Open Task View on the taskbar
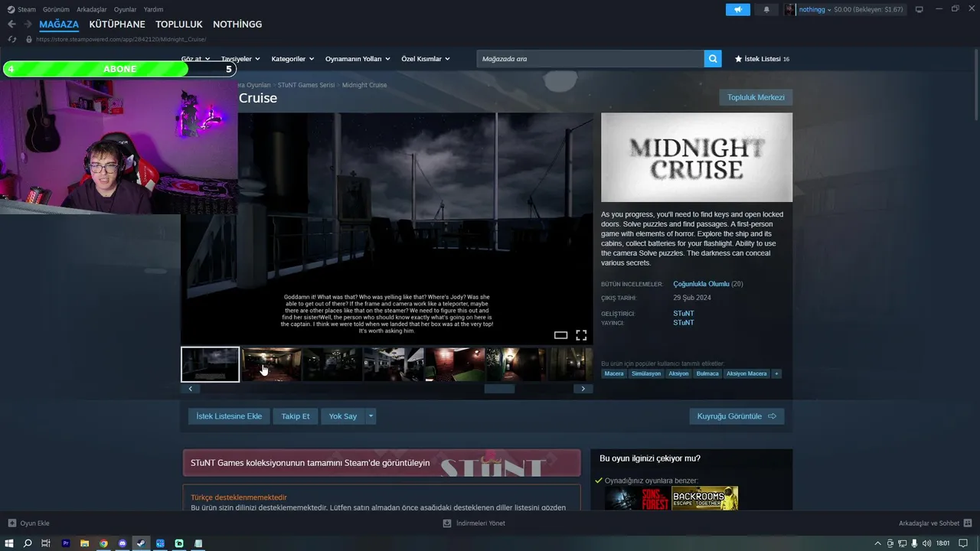 pyautogui.click(x=46, y=543)
